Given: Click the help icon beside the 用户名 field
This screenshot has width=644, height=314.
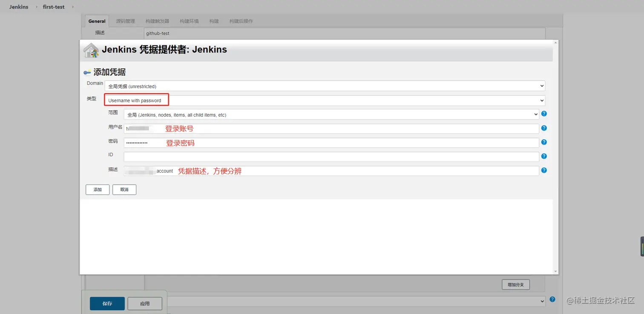Looking at the screenshot, I should 544,128.
